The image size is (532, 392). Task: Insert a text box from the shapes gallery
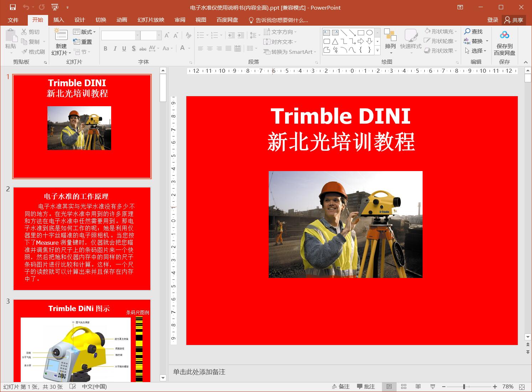point(326,33)
